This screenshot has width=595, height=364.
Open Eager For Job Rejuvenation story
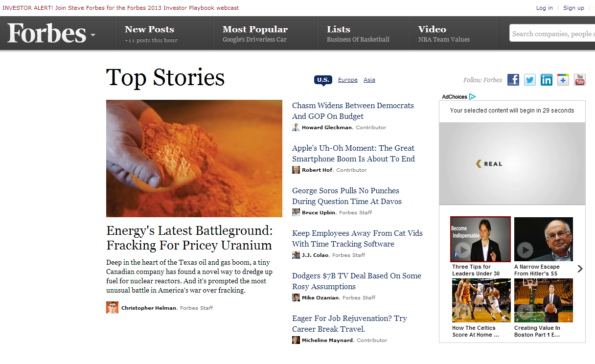349,324
